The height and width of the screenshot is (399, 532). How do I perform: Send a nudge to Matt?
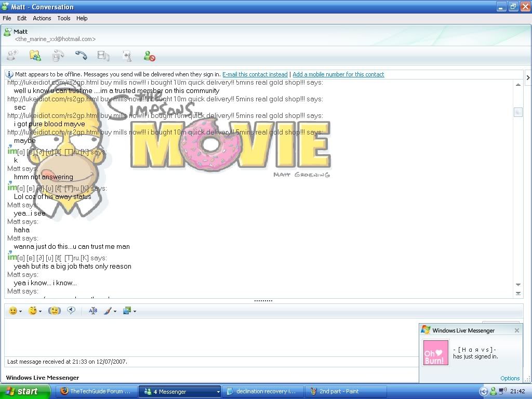tap(54, 311)
